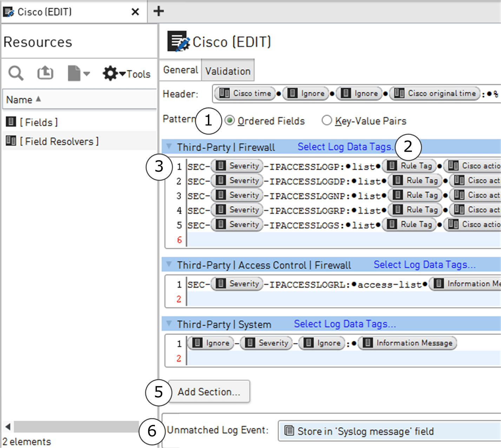Select the Ordered Fields radio button

(230, 120)
